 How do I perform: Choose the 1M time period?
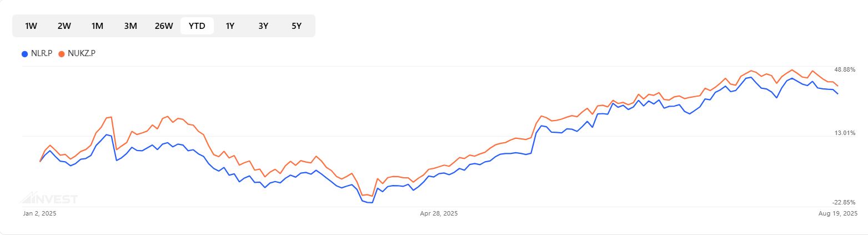click(x=97, y=26)
